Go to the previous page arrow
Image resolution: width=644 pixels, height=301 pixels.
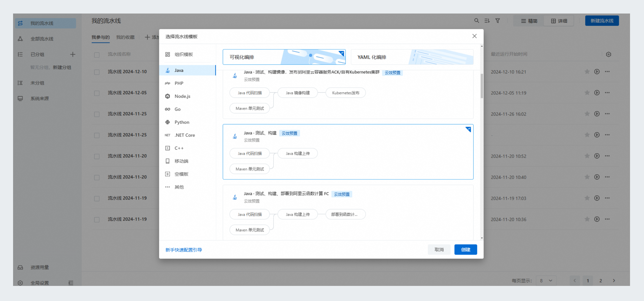[x=575, y=280]
